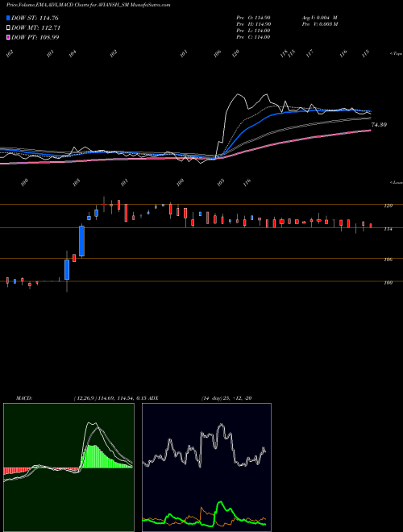Click the 'Pre L: 114.09' value

pyautogui.click(x=253, y=31)
